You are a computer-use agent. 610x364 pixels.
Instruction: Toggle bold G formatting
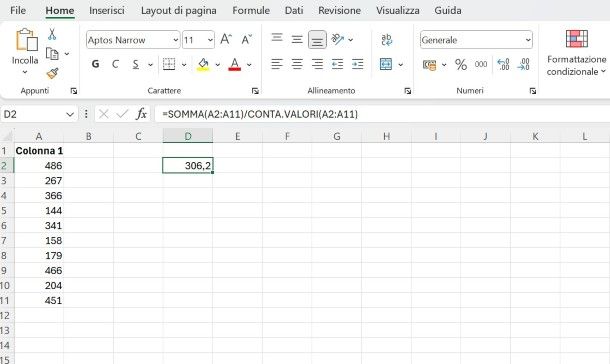pyautogui.click(x=95, y=64)
